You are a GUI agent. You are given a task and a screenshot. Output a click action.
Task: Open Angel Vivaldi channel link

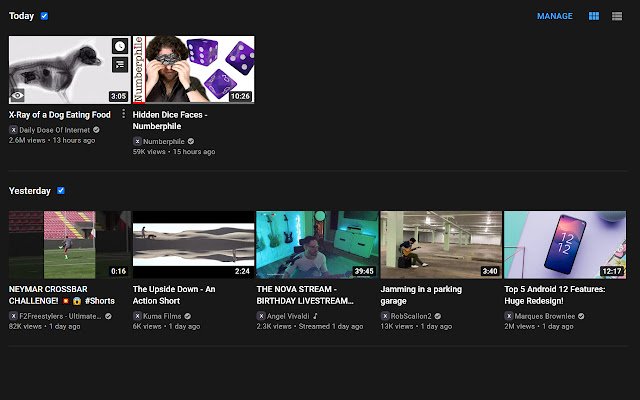click(x=288, y=316)
